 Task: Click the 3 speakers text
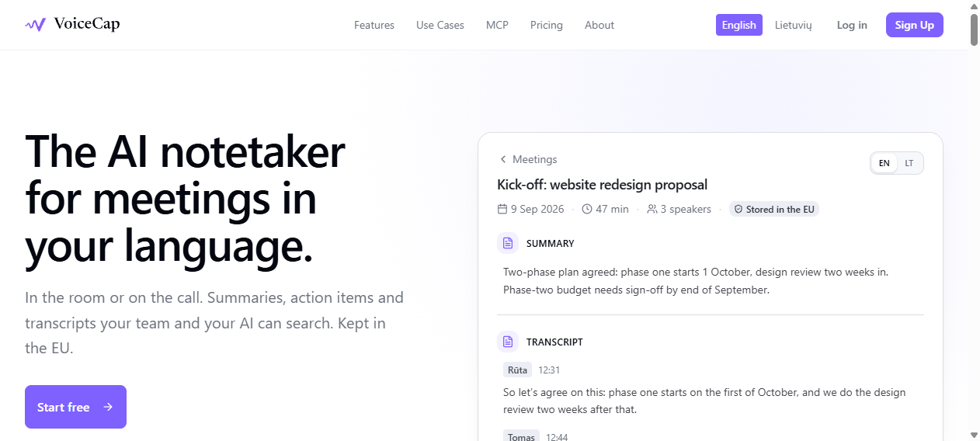tap(686, 209)
